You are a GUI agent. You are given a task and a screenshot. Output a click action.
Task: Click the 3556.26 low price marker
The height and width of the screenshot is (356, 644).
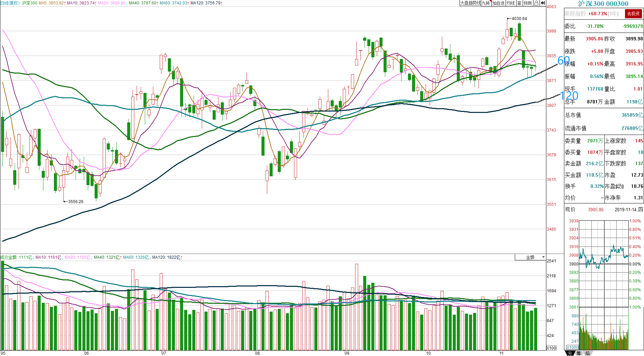[75, 201]
